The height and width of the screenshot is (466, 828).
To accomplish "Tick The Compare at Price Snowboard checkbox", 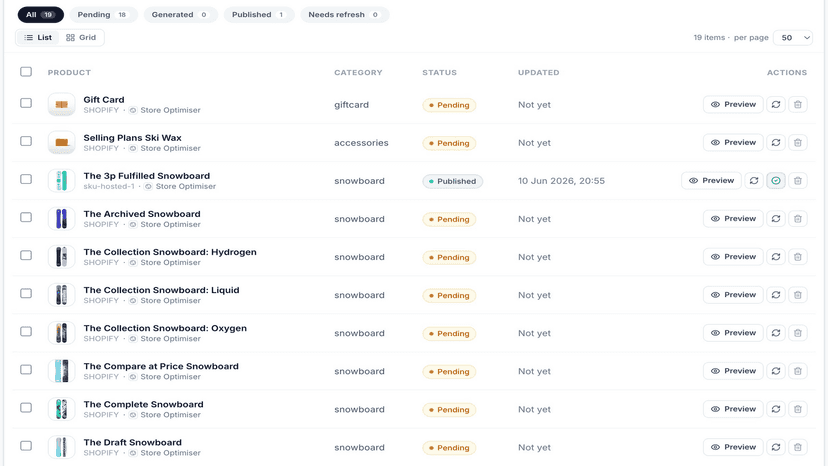I will click(26, 369).
